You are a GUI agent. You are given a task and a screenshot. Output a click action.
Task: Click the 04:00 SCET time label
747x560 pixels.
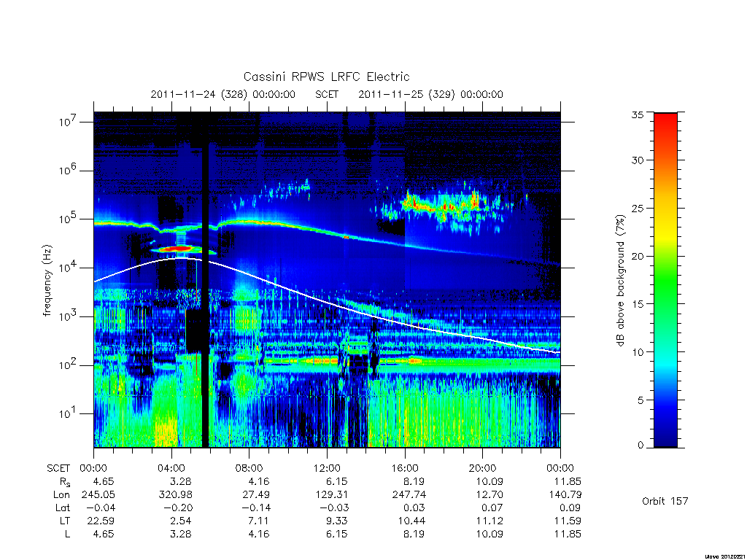point(171,468)
